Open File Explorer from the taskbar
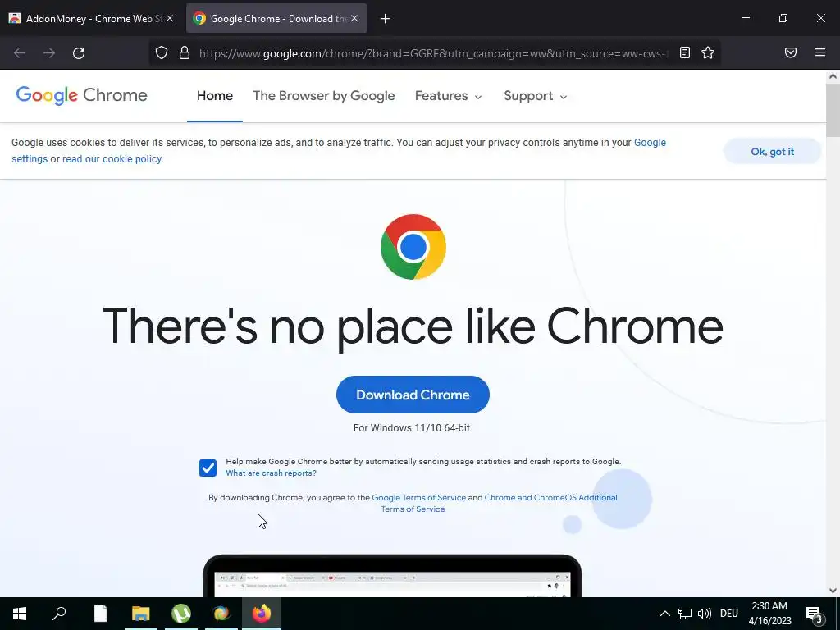The width and height of the screenshot is (840, 630). pos(141,614)
